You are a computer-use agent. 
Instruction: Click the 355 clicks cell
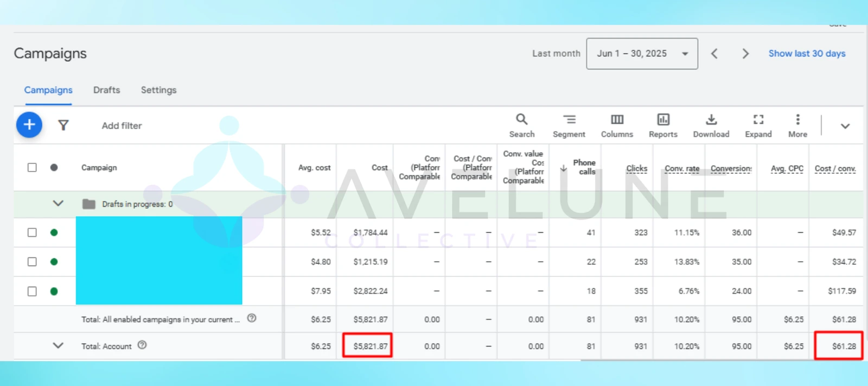tap(641, 291)
